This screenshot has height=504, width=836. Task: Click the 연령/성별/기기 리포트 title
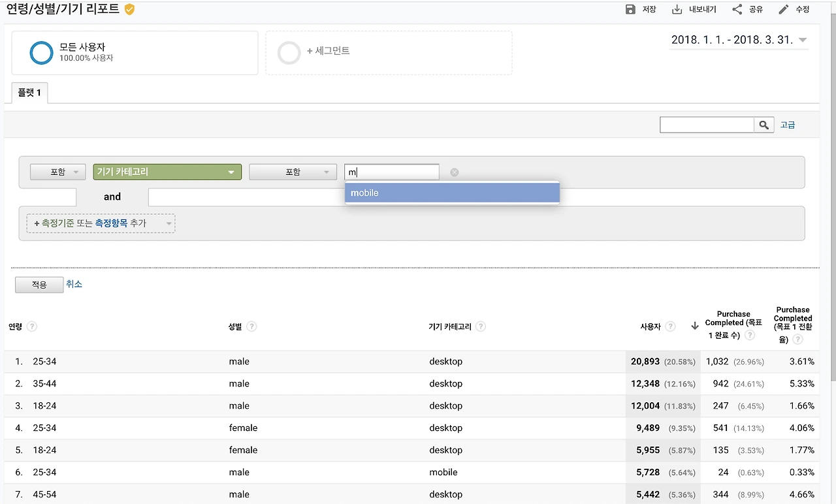(x=63, y=9)
